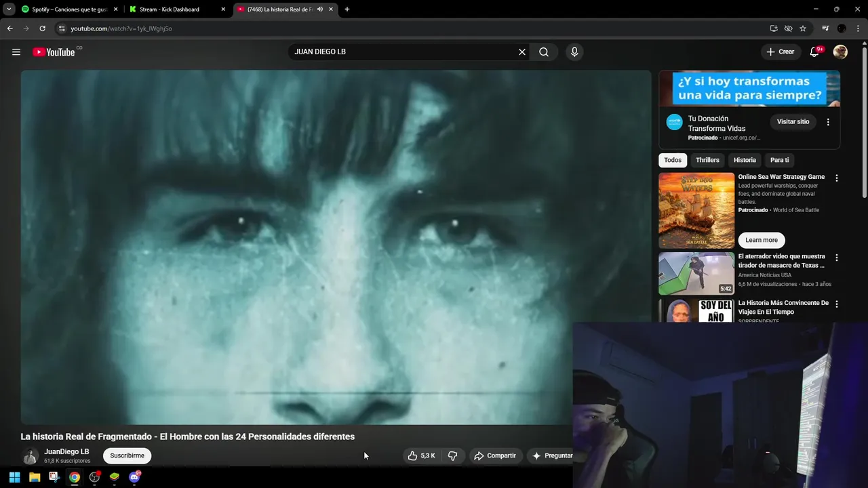Visit UNICEF via Visitar sitio
Screen dimensions: 868x488
[793, 122]
